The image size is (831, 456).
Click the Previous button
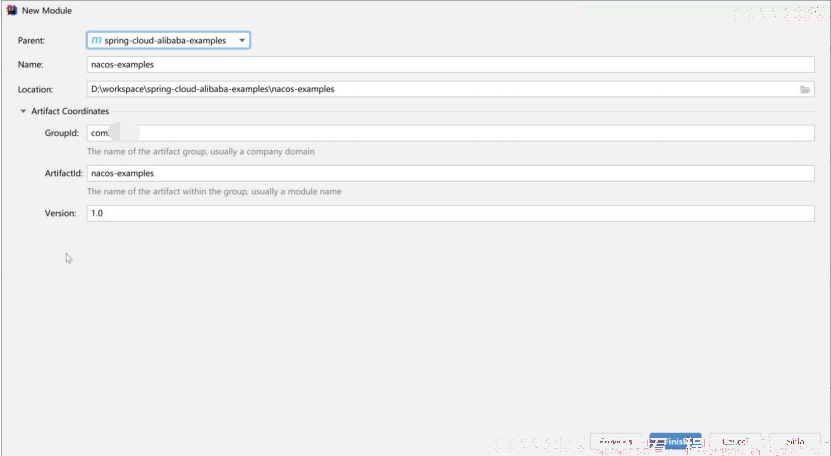pos(616,441)
